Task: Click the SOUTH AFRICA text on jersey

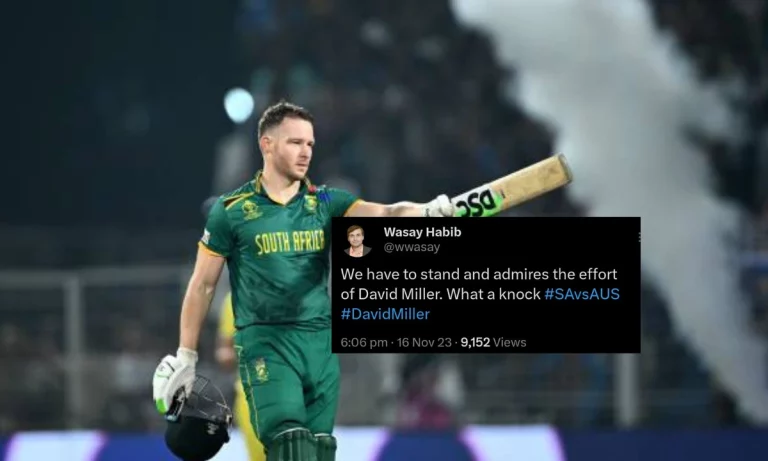Action: click(x=289, y=242)
